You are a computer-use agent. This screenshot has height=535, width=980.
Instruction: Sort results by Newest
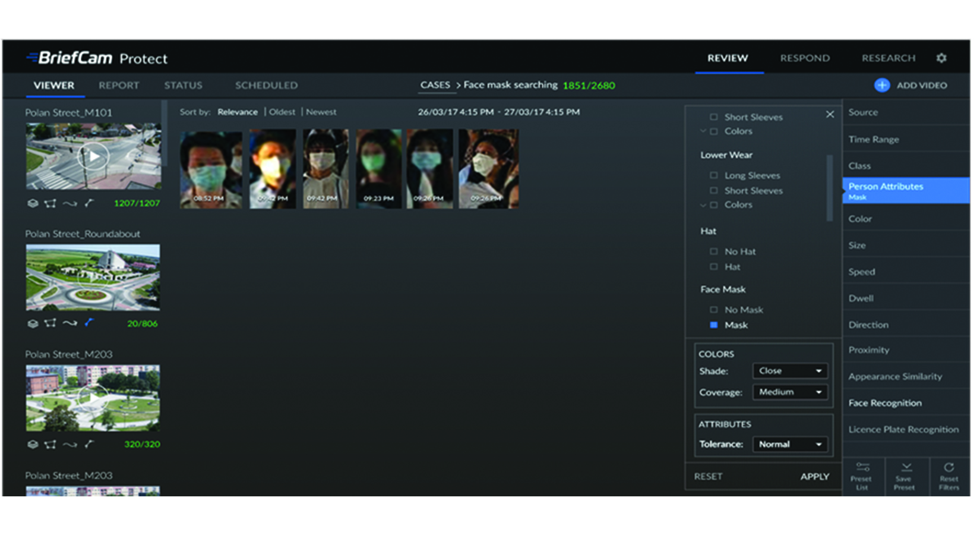point(321,112)
